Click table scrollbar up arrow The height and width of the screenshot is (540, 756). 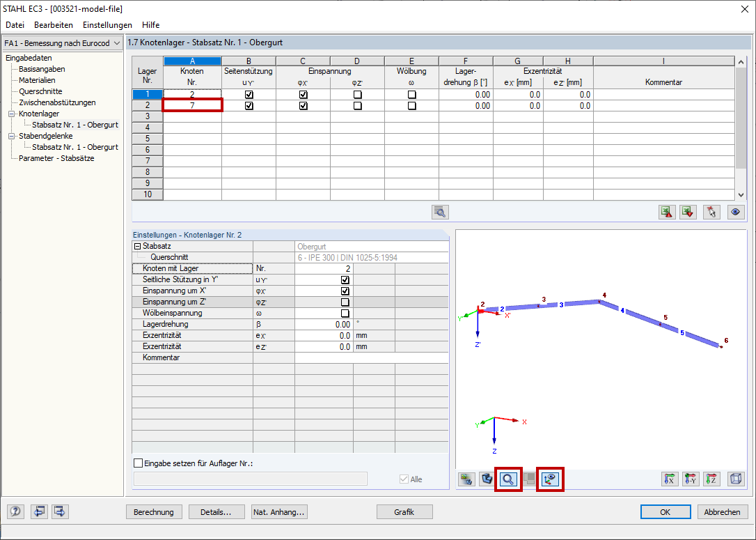[741, 62]
